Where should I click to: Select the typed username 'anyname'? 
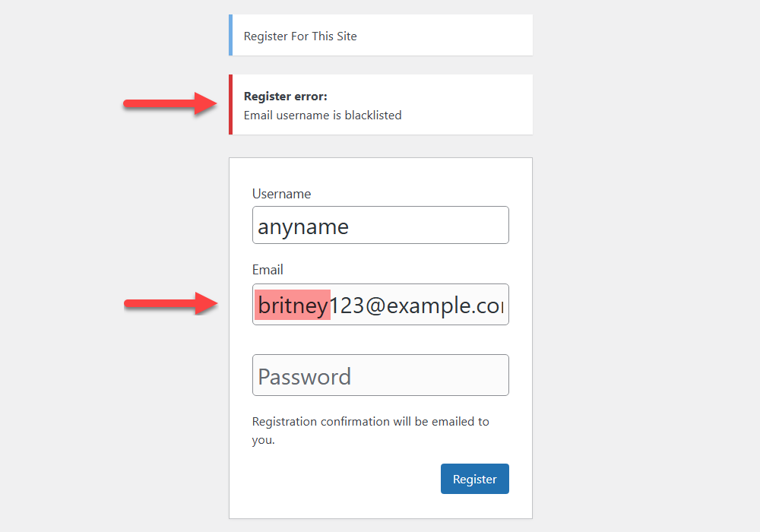point(303,225)
